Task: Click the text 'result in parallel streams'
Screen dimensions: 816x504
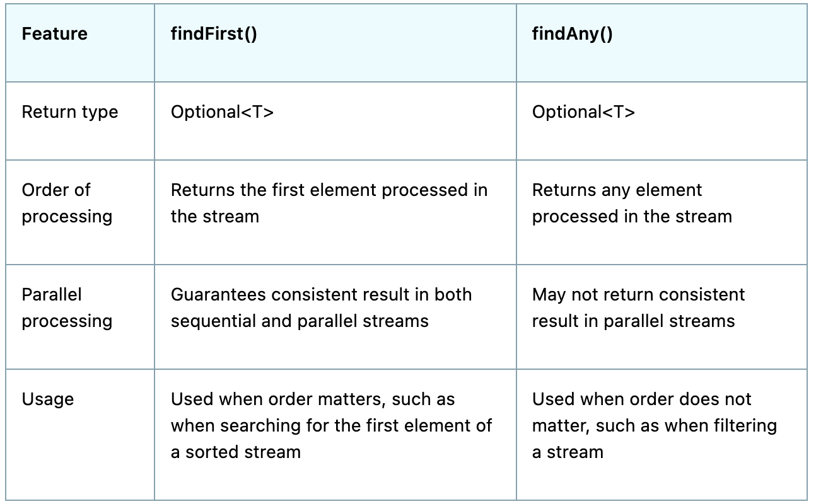Action: coord(634,321)
